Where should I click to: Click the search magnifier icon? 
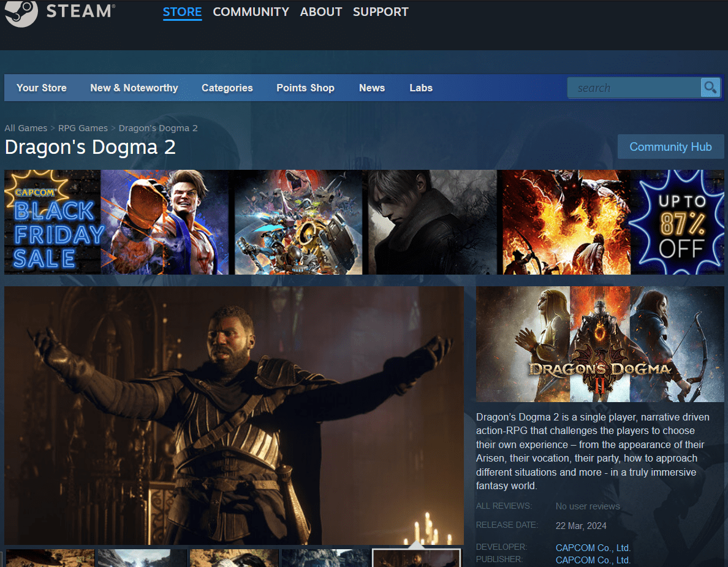tap(710, 87)
